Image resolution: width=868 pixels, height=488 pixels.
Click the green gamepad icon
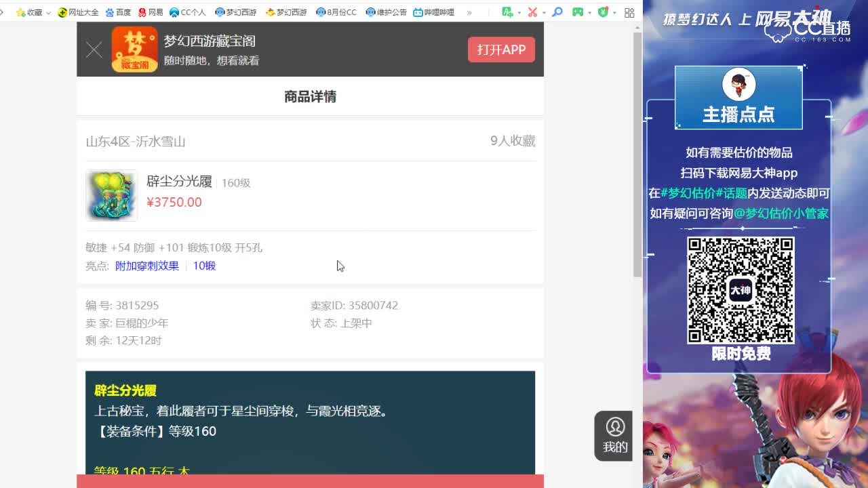[578, 12]
